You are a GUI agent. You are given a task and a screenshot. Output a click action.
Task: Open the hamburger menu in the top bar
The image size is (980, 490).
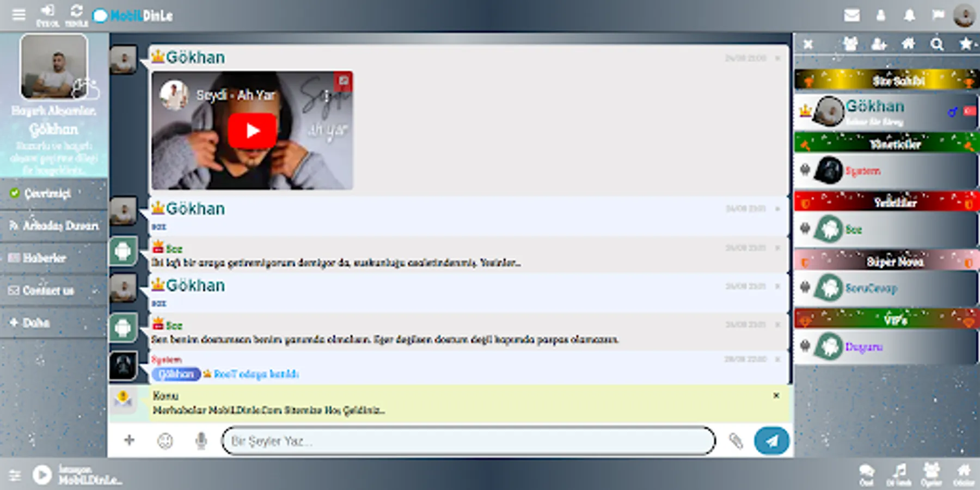coord(19,15)
